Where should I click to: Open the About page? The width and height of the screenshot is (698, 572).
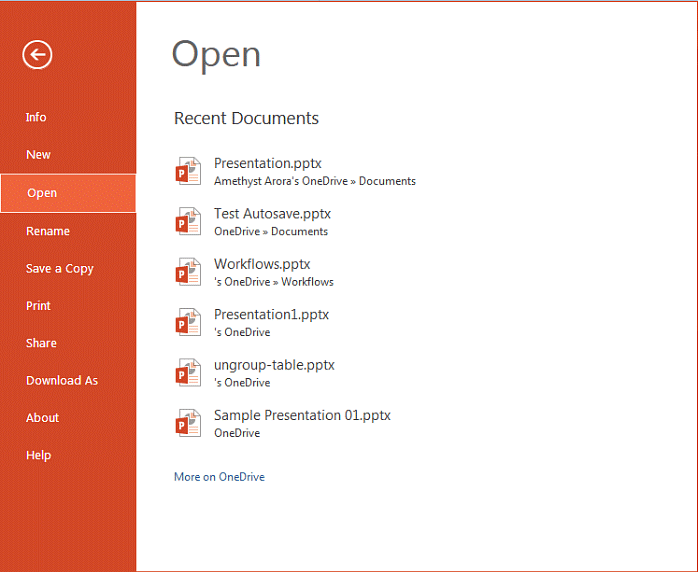coord(42,418)
